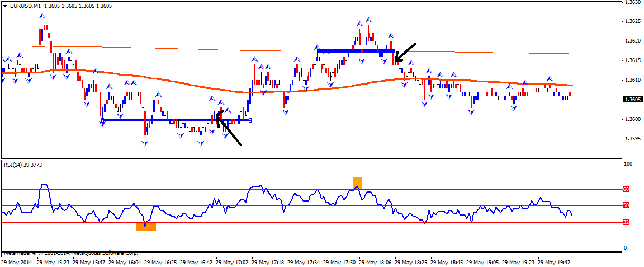
Task: Click the 29 May 19:42 time label
Action: [x=553, y=261]
